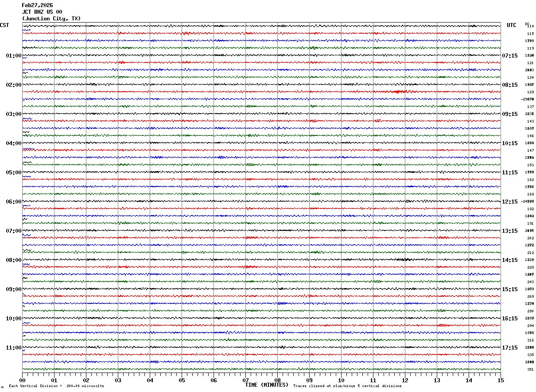The image size is (536, 392).
Task: Select minute 15 on the bottom axis
Action: point(500,380)
